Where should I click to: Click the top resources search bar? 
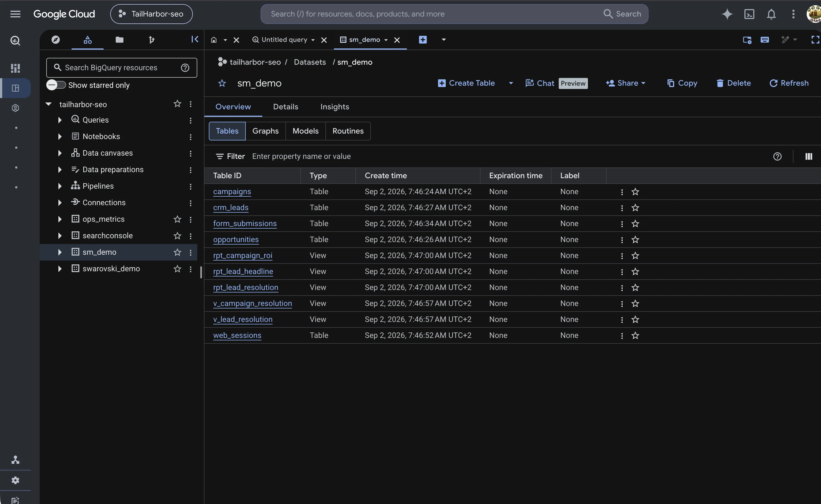point(454,14)
